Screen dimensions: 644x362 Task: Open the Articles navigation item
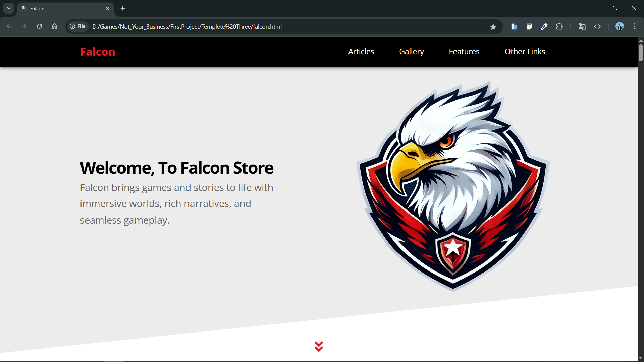[361, 52]
